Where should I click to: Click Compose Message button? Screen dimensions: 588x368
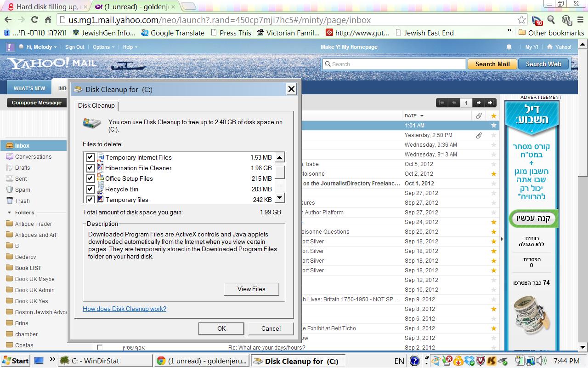[x=37, y=103]
